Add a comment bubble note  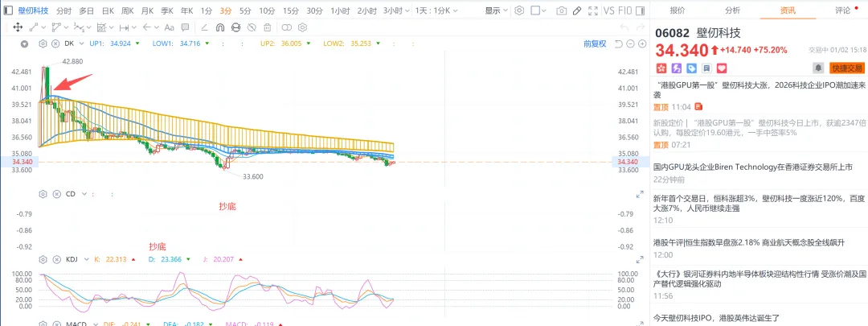[185, 27]
